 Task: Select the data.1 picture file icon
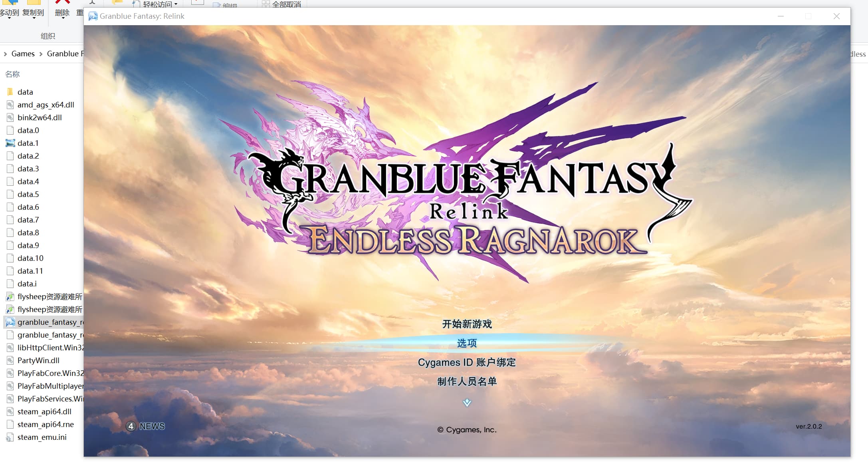[10, 143]
